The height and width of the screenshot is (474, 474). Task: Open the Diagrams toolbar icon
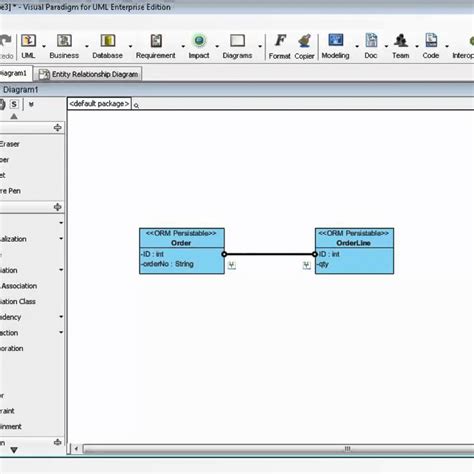(237, 41)
